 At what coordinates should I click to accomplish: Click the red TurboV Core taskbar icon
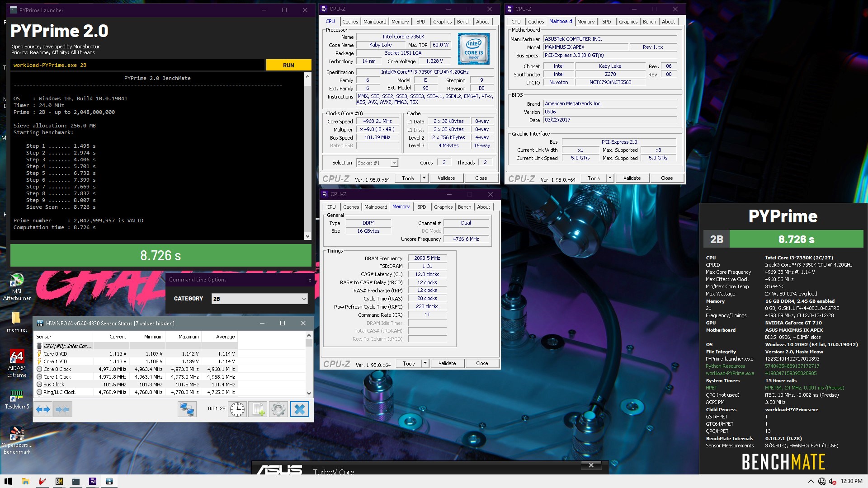pos(42,481)
